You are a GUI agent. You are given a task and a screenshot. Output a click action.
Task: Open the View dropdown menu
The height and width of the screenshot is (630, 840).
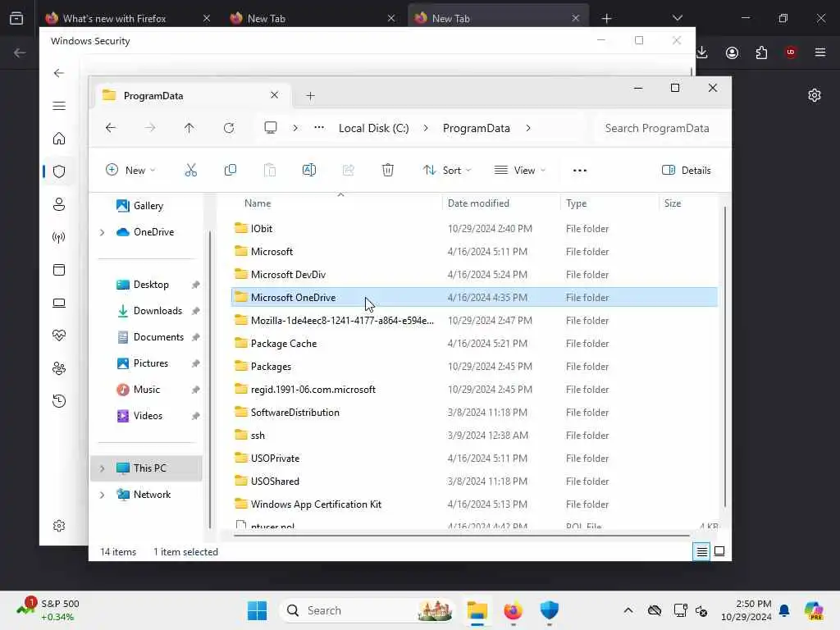point(519,171)
